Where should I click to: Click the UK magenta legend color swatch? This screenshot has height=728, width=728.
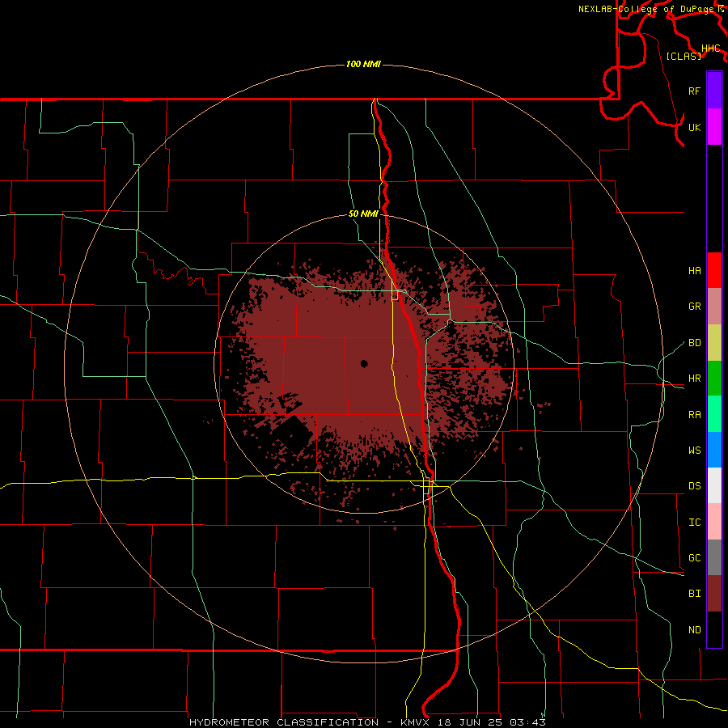[x=714, y=127]
